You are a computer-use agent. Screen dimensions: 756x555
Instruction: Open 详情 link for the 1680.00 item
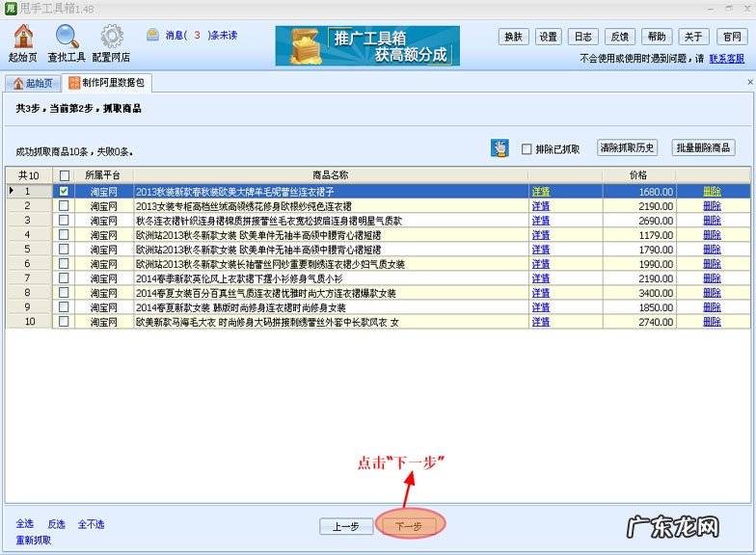(x=541, y=192)
